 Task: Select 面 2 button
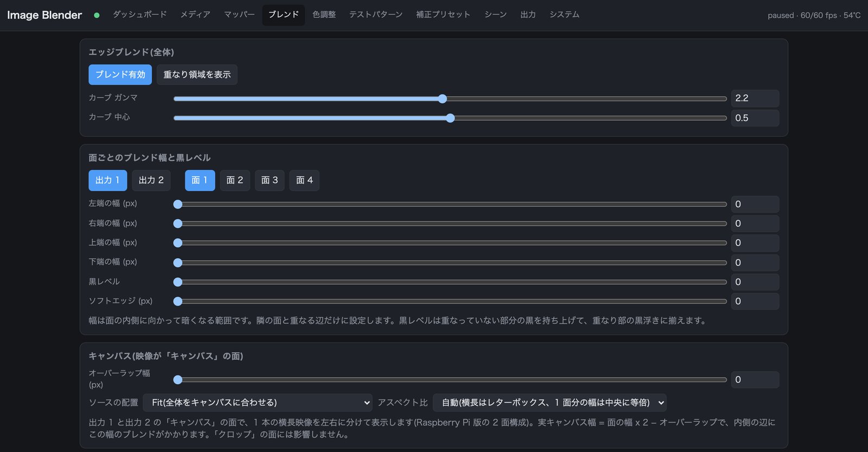point(234,180)
